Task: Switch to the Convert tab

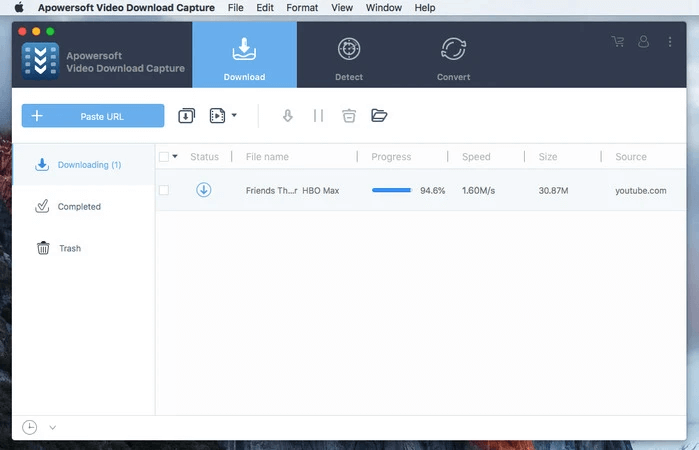Action: (x=453, y=56)
